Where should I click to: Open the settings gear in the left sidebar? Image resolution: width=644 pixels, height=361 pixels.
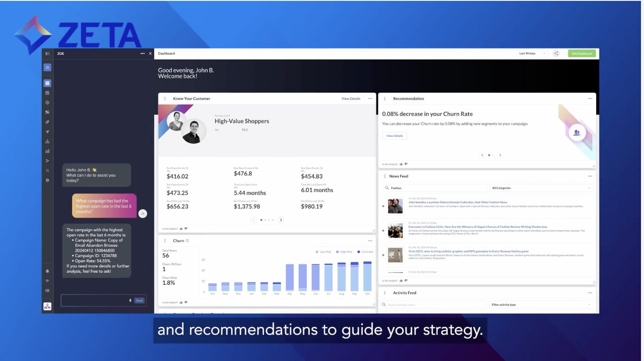point(47,180)
